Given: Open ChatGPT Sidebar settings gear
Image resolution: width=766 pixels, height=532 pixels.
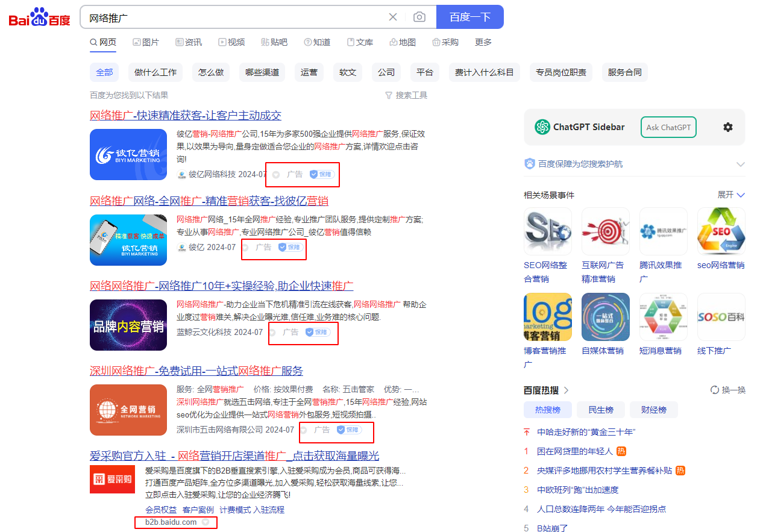Looking at the screenshot, I should 728,127.
